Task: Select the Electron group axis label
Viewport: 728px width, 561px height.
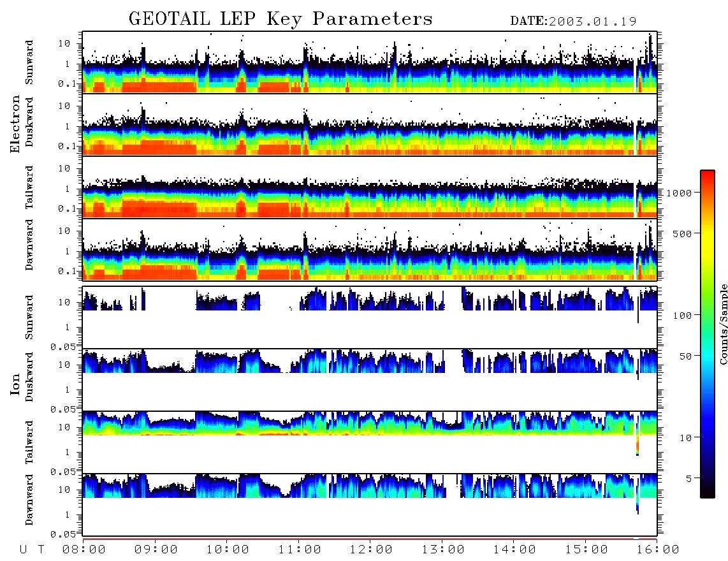Action: (x=15, y=124)
